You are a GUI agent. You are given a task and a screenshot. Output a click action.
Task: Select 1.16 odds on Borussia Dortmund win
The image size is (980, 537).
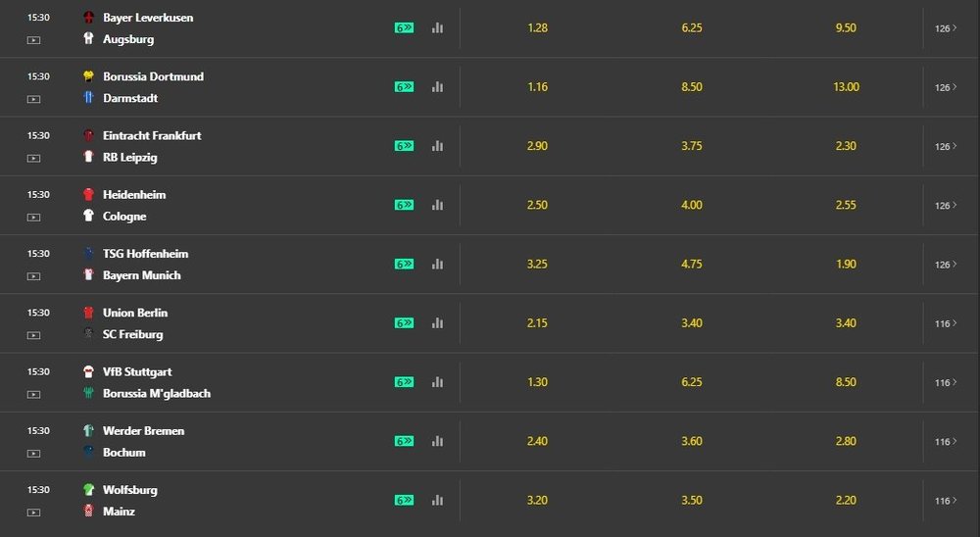point(537,87)
